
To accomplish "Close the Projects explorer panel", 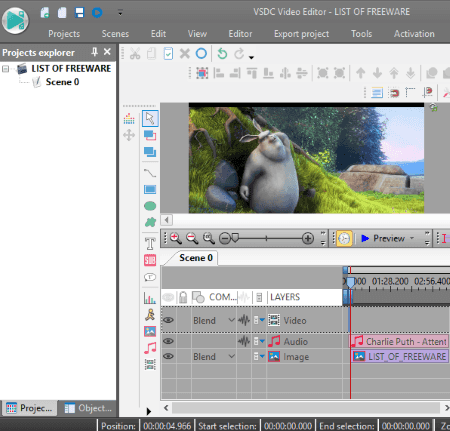I will (x=107, y=52).
